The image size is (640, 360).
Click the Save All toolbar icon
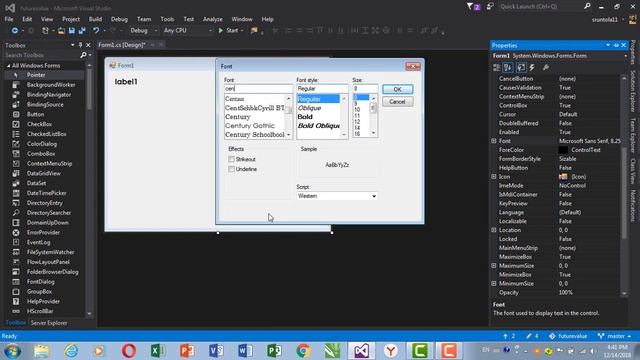(82, 31)
